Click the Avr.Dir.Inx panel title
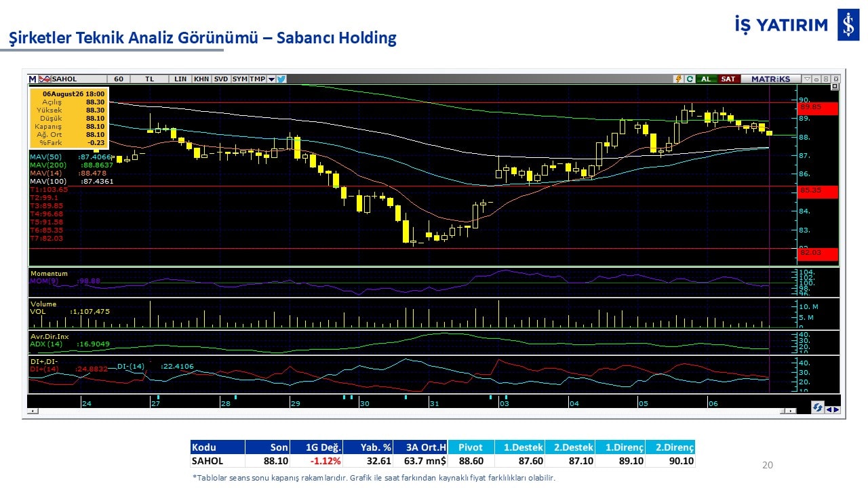The width and height of the screenshot is (868, 488). coord(50,336)
